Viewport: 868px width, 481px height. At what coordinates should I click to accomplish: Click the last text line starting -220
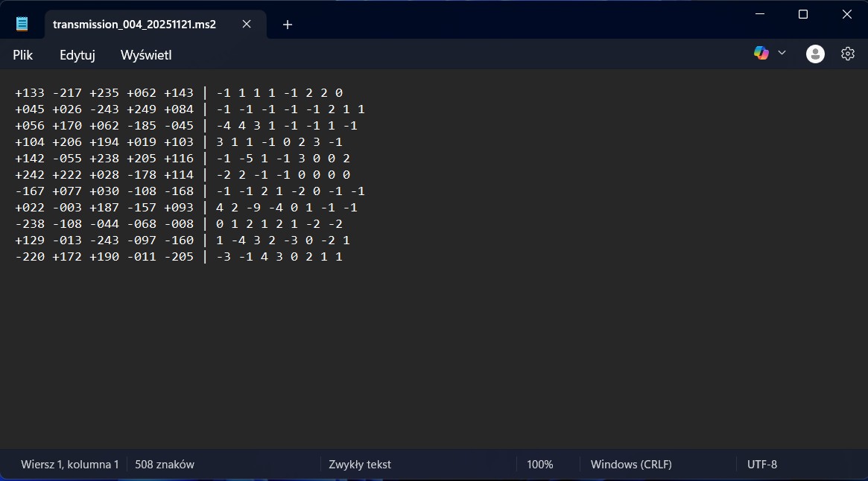click(x=179, y=257)
